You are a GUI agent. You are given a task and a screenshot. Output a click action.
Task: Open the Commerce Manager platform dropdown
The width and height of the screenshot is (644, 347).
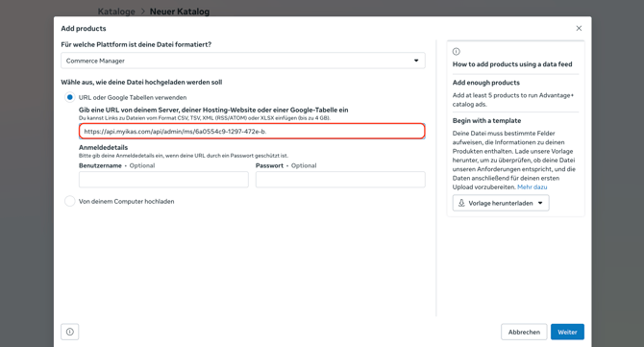pyautogui.click(x=243, y=61)
